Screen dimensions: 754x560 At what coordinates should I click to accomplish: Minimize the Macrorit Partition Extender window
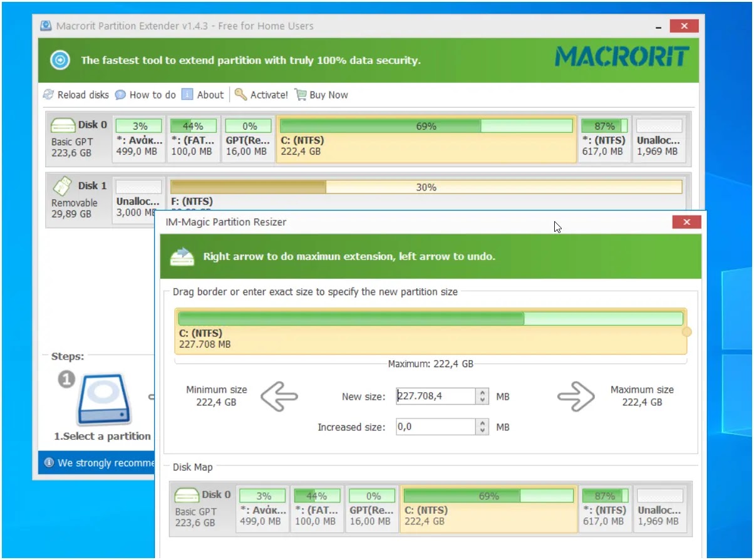coord(658,27)
